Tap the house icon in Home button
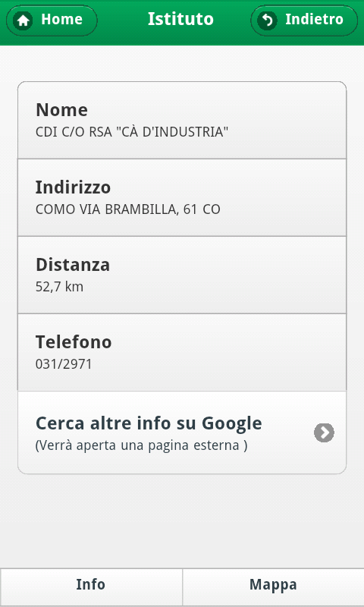The image size is (364, 607). 23,21
